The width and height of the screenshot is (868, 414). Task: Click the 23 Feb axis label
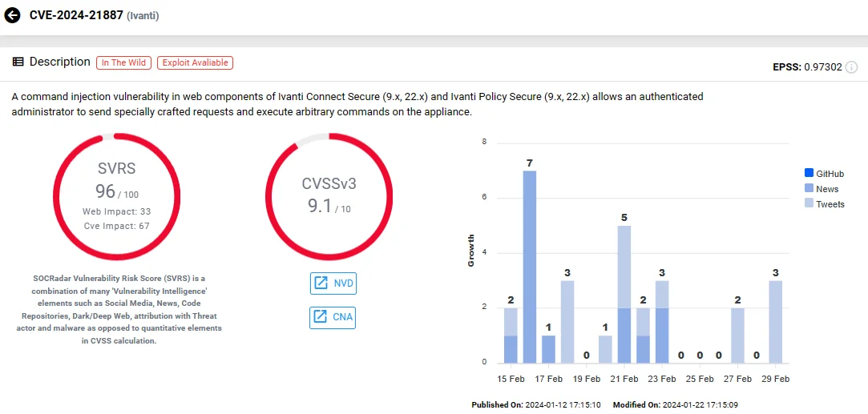661,380
